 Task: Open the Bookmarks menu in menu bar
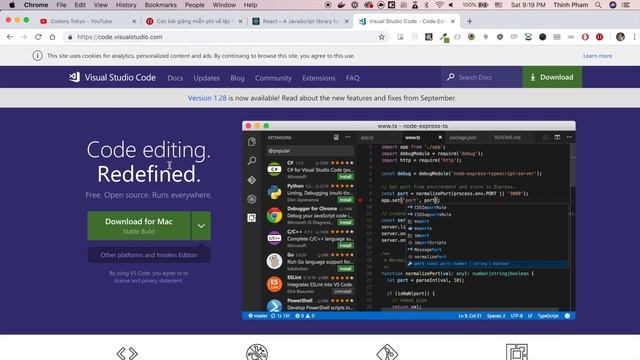160,5
